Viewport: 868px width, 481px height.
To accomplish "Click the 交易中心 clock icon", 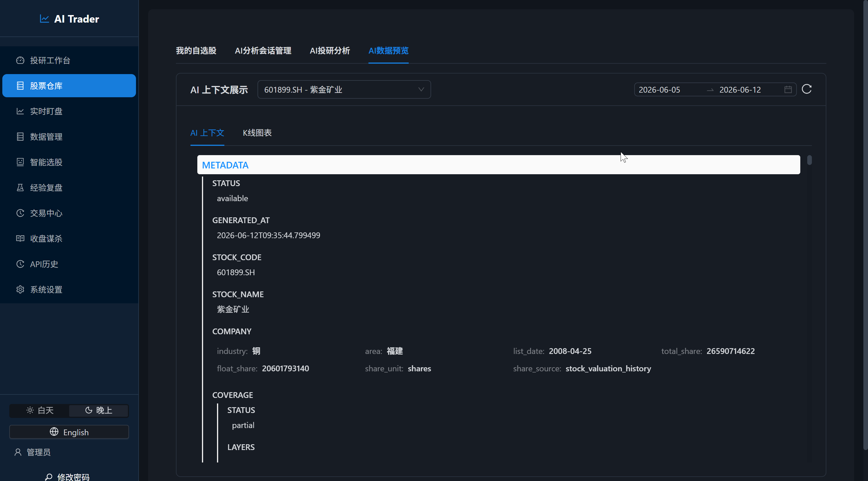I will [x=20, y=213].
